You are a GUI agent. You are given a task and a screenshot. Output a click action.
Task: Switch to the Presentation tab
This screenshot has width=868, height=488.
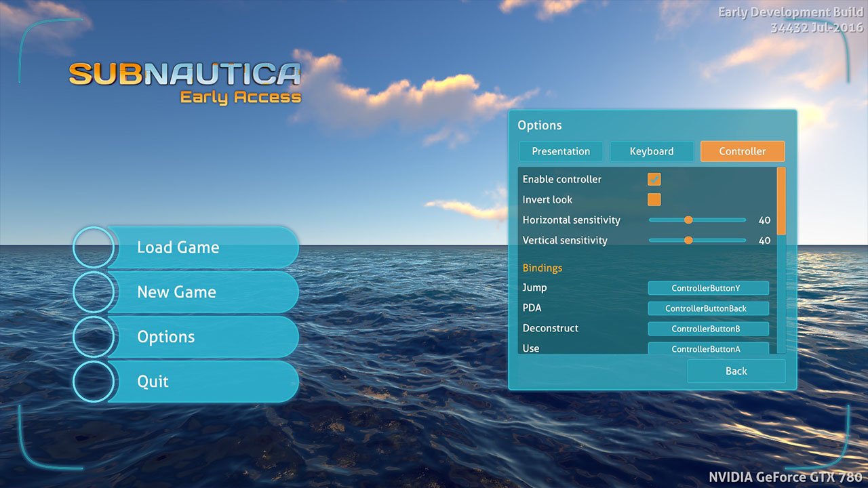tap(561, 151)
